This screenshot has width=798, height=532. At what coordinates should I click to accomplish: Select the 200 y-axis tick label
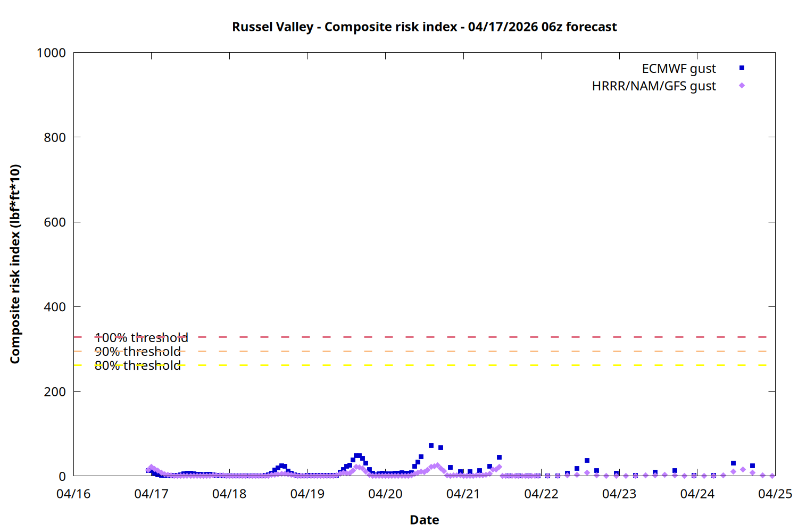(55, 392)
